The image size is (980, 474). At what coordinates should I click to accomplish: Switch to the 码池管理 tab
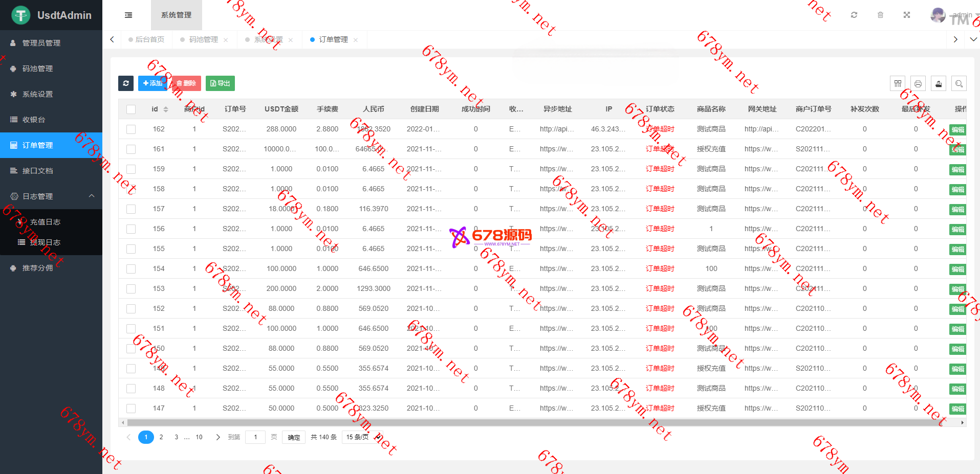203,39
